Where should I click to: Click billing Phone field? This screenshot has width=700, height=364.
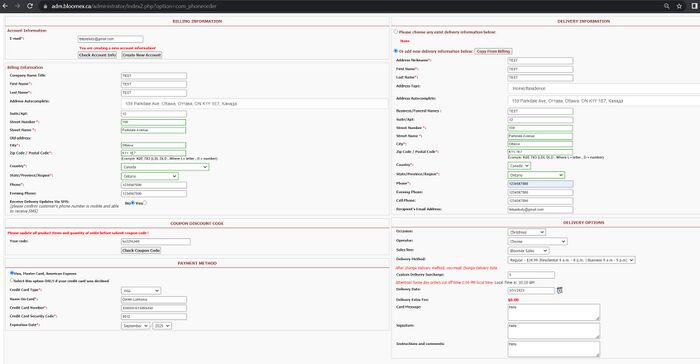154,185
